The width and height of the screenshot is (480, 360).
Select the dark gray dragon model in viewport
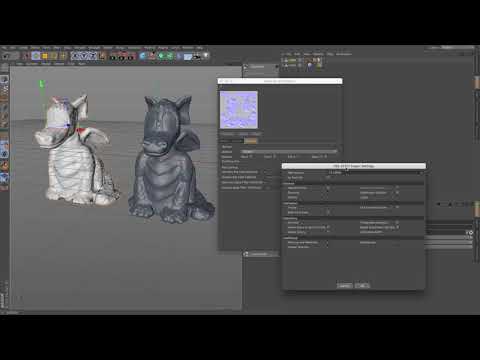(x=171, y=159)
